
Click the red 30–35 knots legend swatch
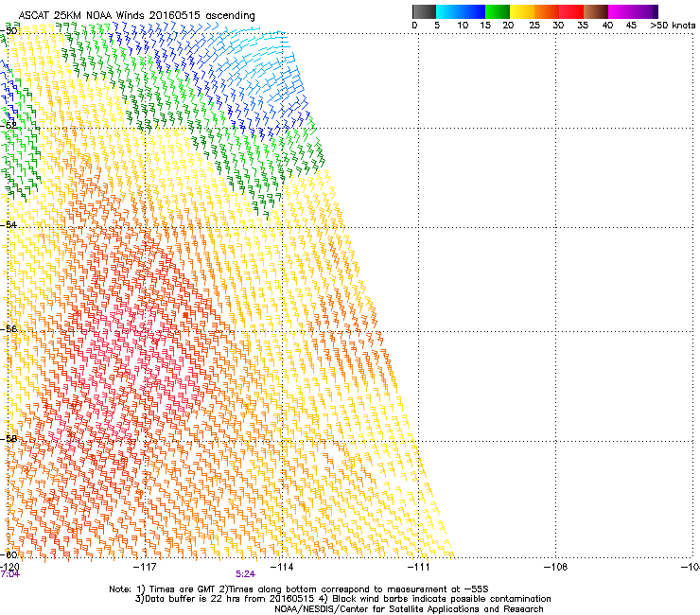click(x=571, y=11)
